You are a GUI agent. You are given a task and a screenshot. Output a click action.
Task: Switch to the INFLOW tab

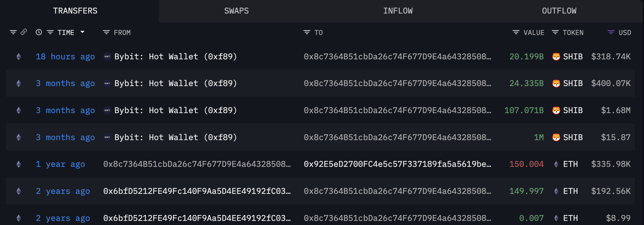click(x=398, y=11)
